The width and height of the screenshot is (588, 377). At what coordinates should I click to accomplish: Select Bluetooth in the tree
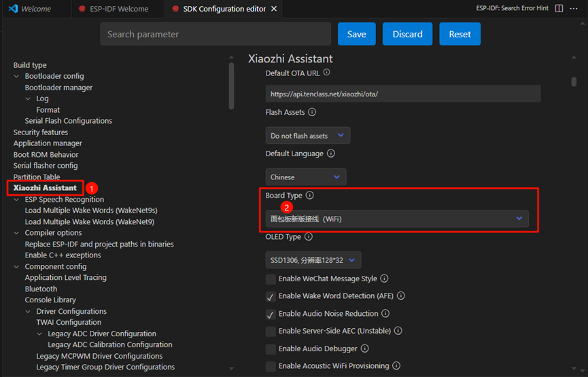coord(41,289)
